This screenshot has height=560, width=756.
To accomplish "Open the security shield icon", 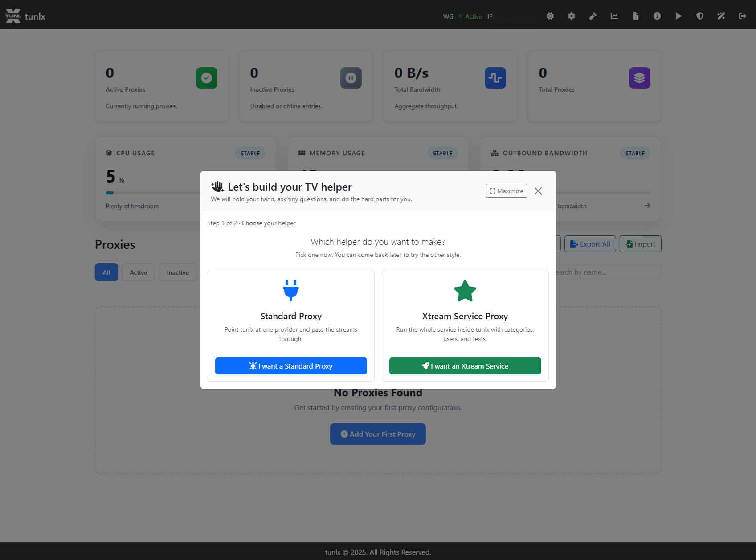I will pos(700,16).
